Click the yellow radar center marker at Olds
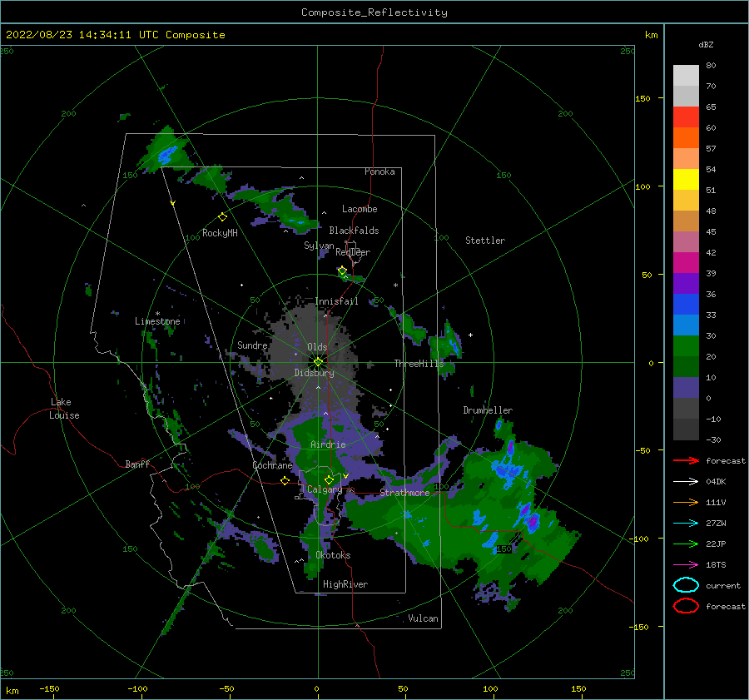The height and width of the screenshot is (700, 749). click(x=318, y=362)
